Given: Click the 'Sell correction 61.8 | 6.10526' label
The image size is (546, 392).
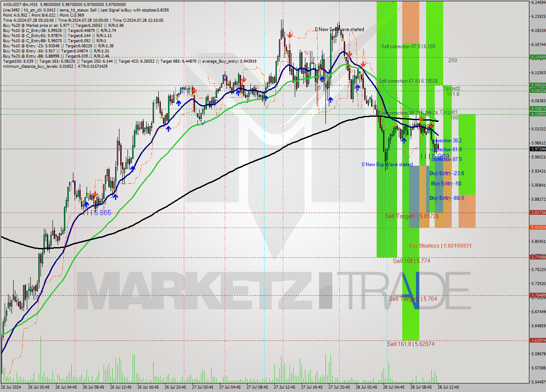Looking at the screenshot, I should pyautogui.click(x=408, y=81).
